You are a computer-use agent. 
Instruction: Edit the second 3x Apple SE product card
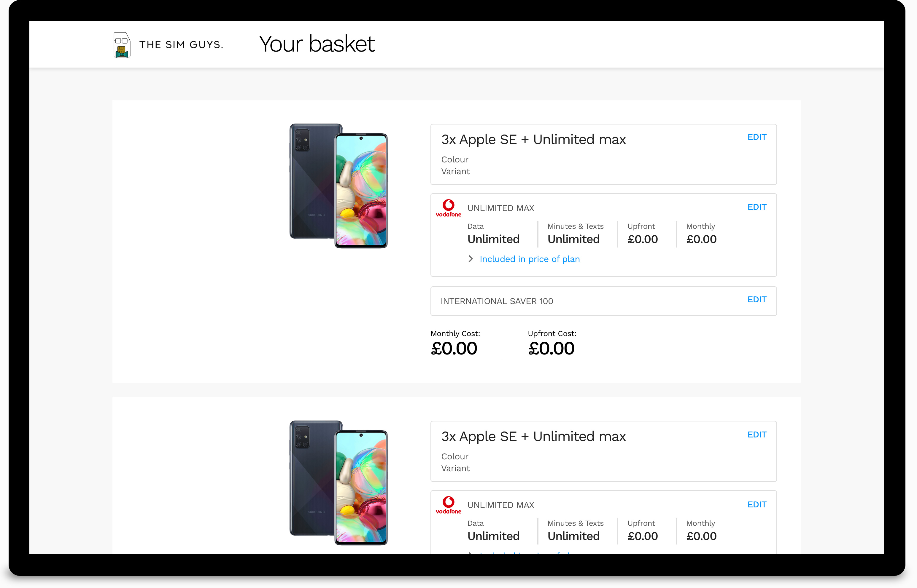(x=757, y=435)
